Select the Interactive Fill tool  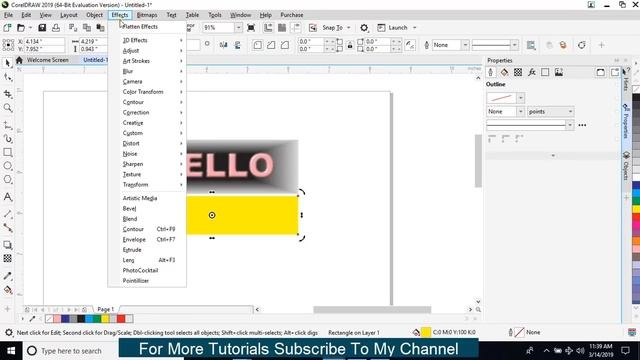point(7,290)
